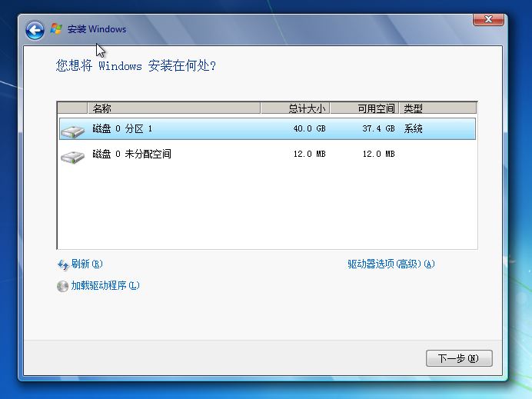Close the 安装 Windows dialog
Viewport: 532px width, 399px height.
[488, 20]
